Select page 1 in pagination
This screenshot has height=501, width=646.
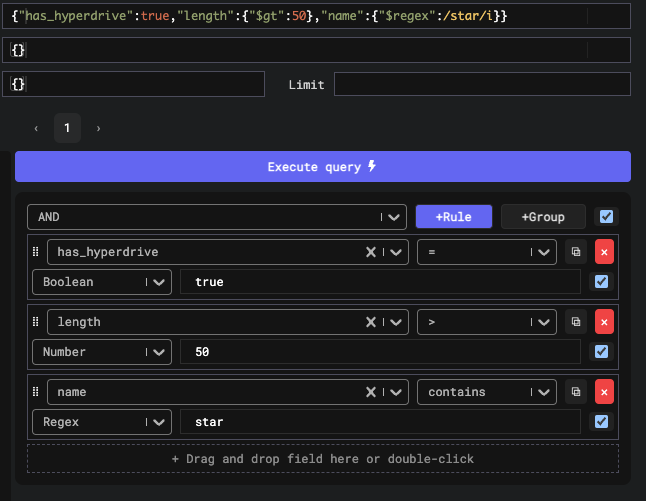click(67, 128)
